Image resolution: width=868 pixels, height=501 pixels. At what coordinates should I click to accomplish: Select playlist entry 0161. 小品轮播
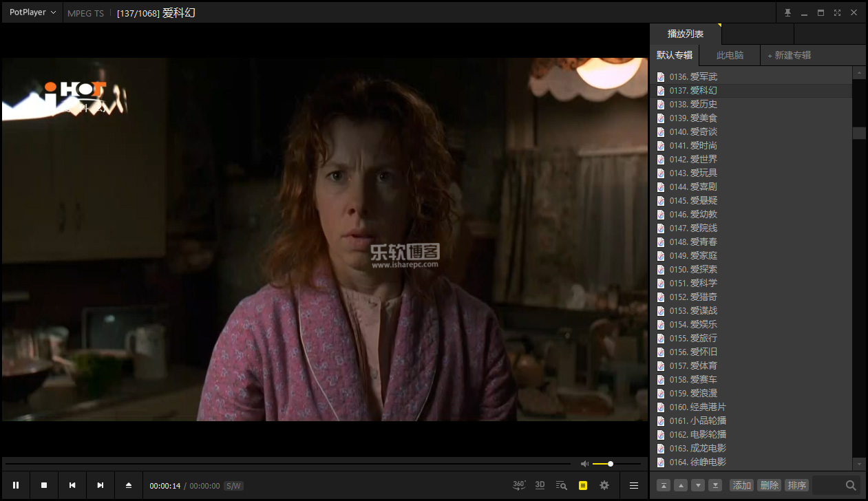tap(751, 420)
